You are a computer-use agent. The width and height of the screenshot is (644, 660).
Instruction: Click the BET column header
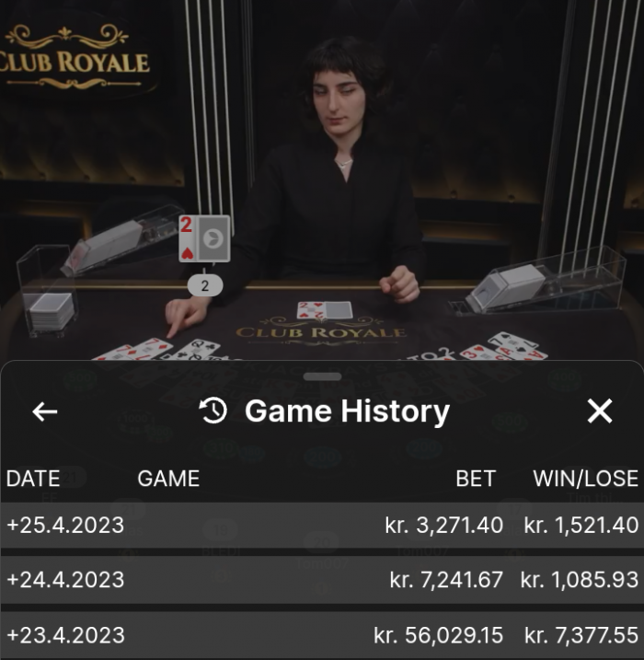[476, 479]
